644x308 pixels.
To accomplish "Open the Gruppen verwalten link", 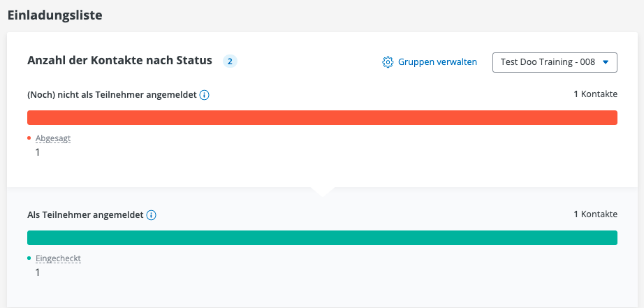I will point(437,62).
